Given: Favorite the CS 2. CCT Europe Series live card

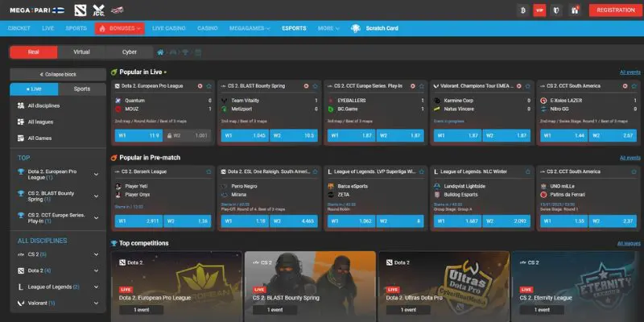Looking at the screenshot, I should tap(421, 86).
